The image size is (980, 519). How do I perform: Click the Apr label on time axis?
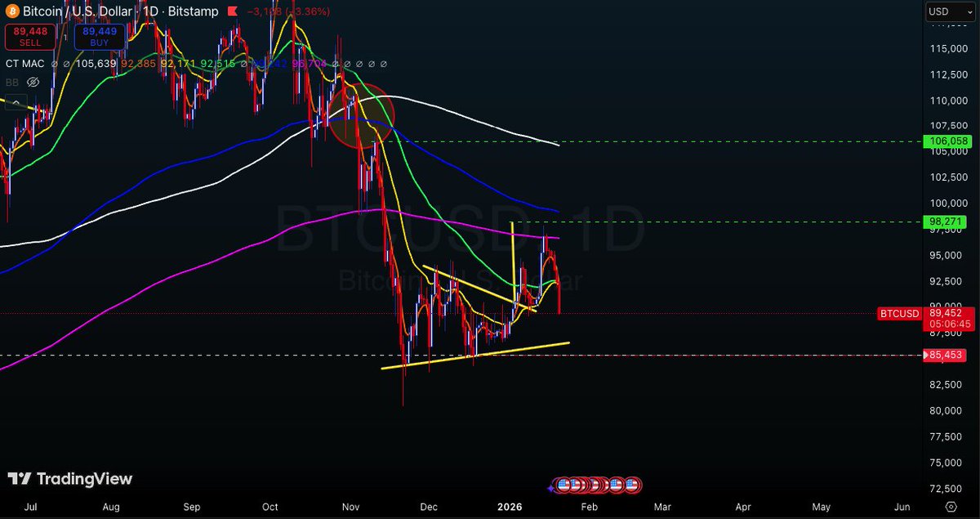click(743, 506)
